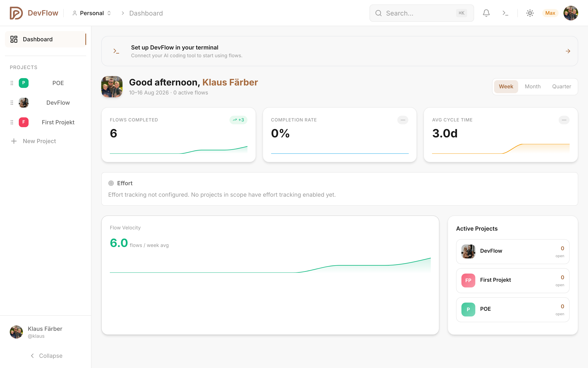Open the DevFlow project in sidebar
The image size is (588, 368).
pyautogui.click(x=58, y=103)
